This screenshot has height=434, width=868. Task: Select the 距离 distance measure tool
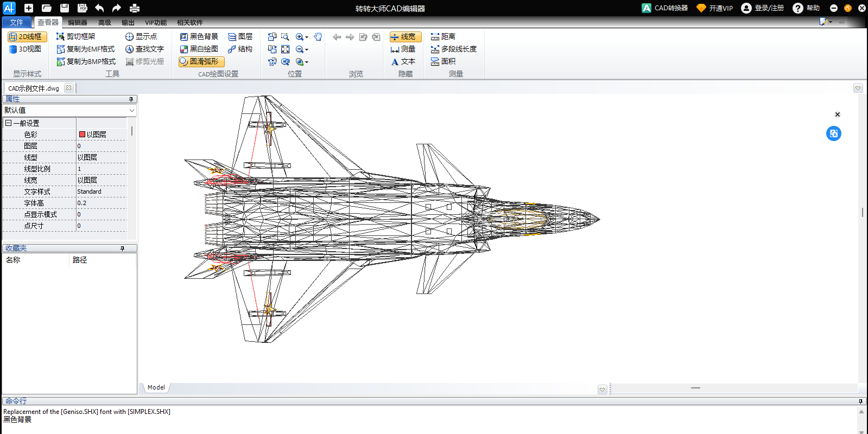pyautogui.click(x=443, y=37)
